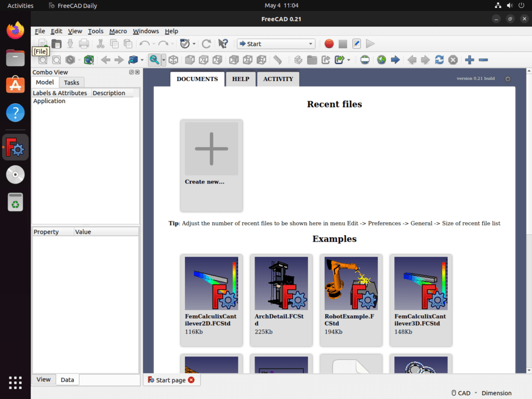This screenshot has width=532, height=399.
Task: Open the Start workbench selector dropdown
Action: 276,44
